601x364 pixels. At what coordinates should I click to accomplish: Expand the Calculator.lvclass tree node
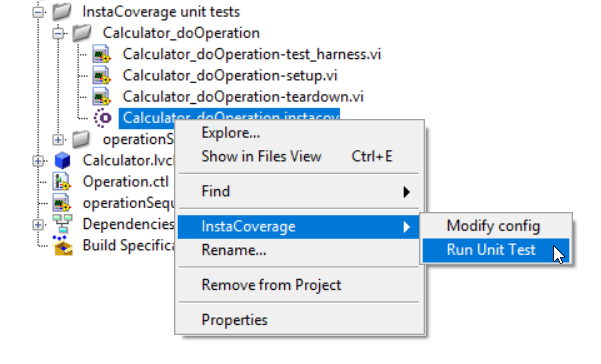tap(38, 161)
